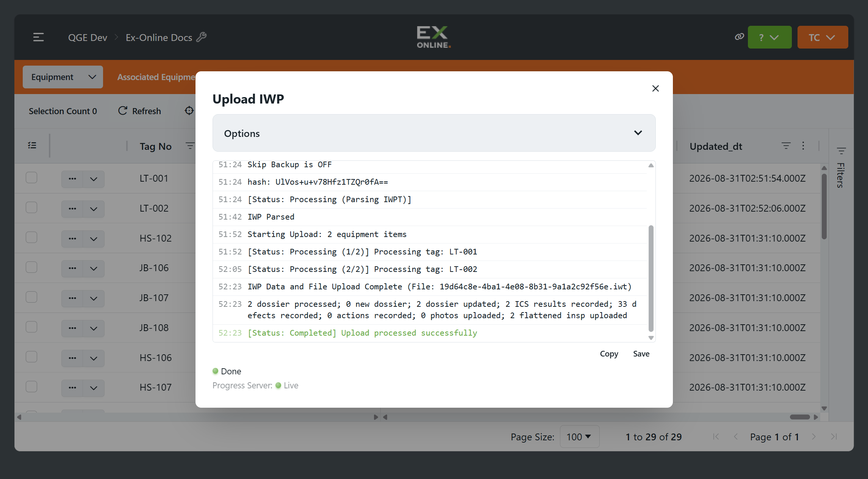The width and height of the screenshot is (868, 479).
Task: Open the Updated_dt column filter icon
Action: (786, 146)
